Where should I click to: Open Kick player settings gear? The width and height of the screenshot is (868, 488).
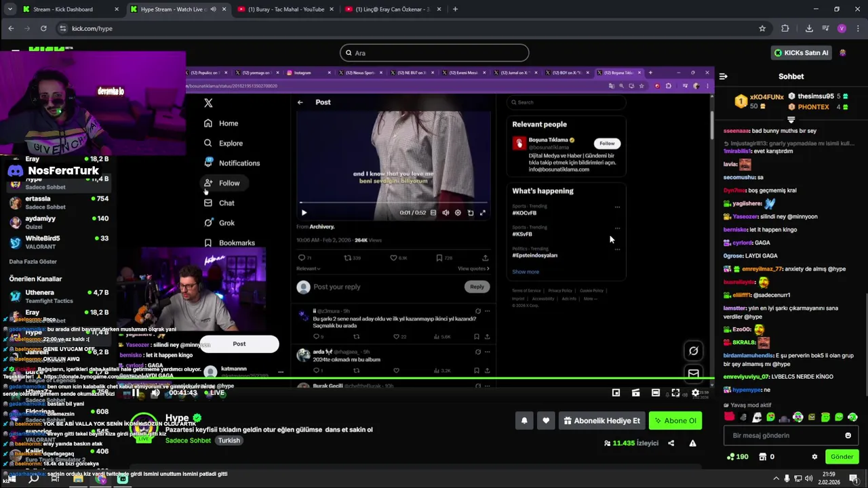[695, 392]
